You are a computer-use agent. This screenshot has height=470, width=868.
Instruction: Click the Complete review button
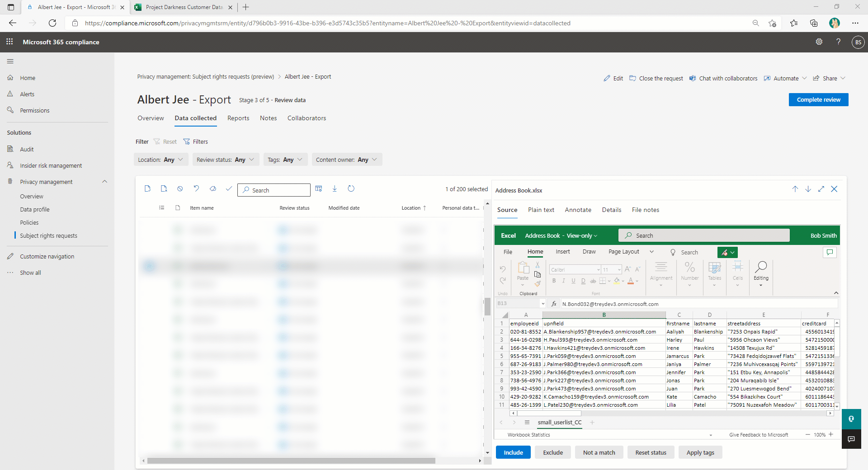pos(818,99)
